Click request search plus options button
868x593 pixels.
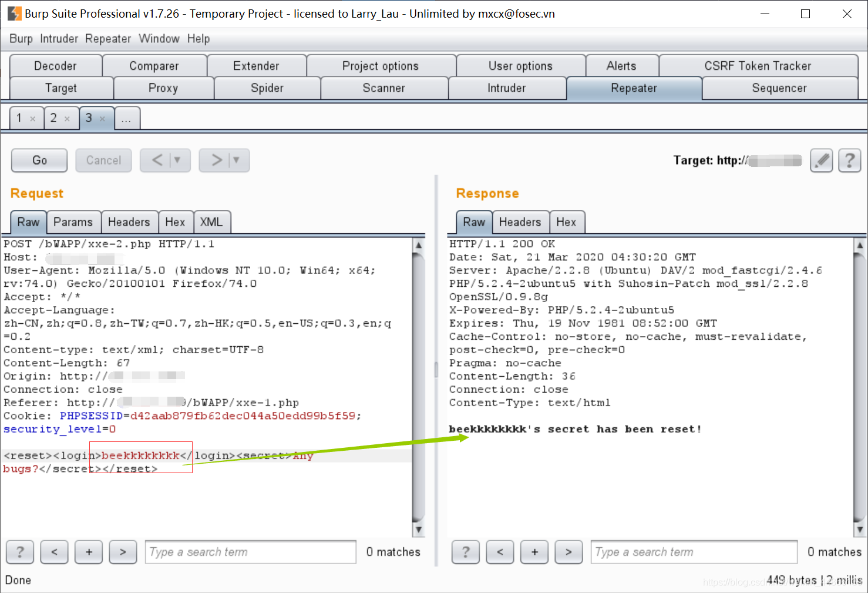(89, 552)
